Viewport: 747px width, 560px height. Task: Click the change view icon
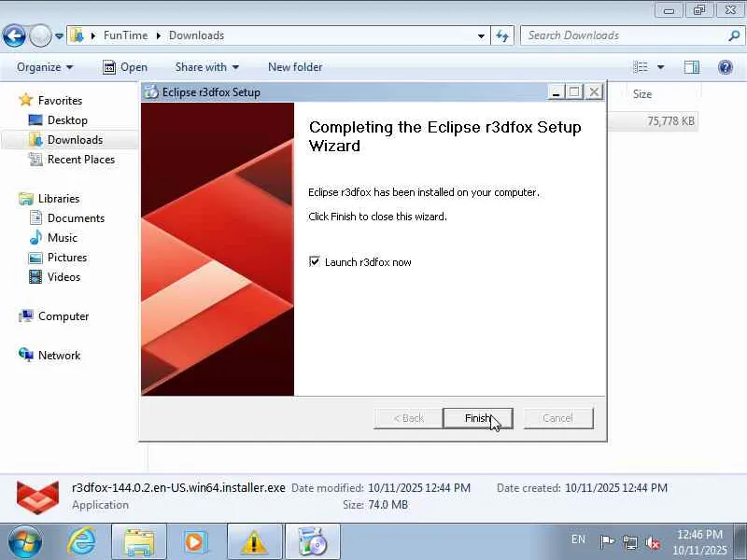click(641, 67)
